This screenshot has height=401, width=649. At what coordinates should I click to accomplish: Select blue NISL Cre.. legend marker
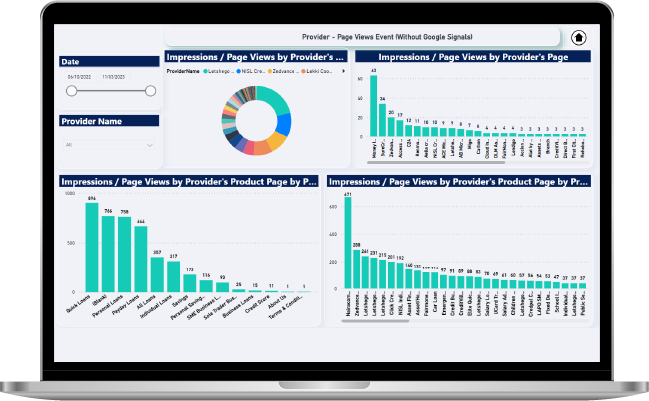[238, 71]
